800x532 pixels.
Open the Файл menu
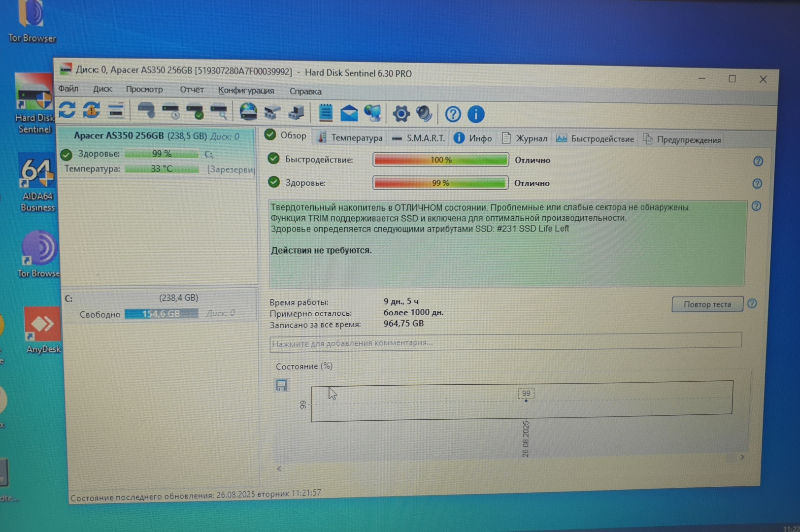tap(68, 89)
